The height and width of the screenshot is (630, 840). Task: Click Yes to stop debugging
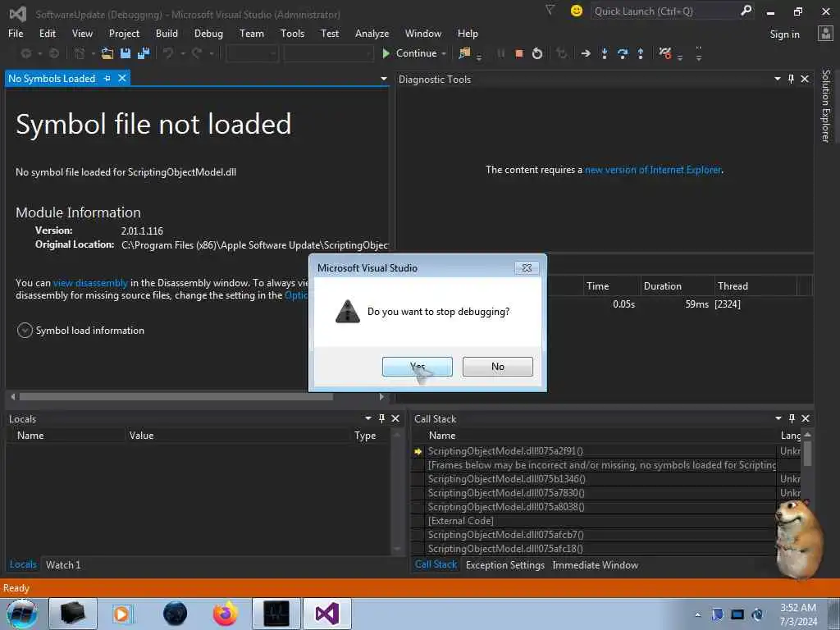click(417, 367)
